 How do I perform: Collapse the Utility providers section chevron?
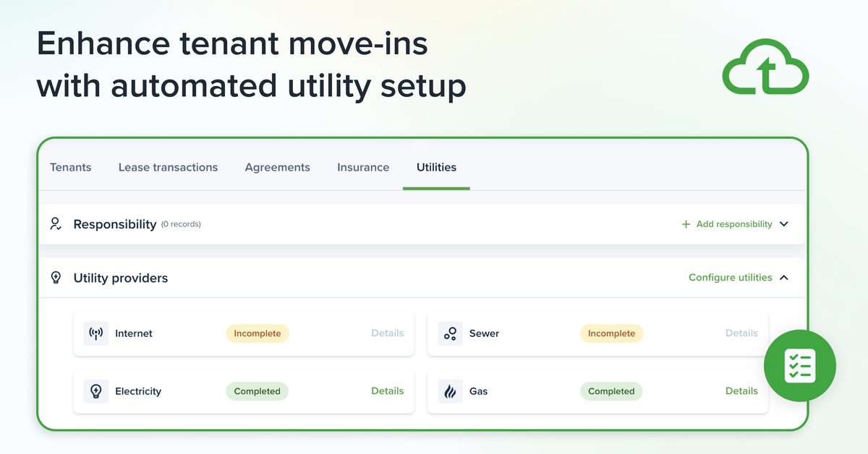pos(784,278)
